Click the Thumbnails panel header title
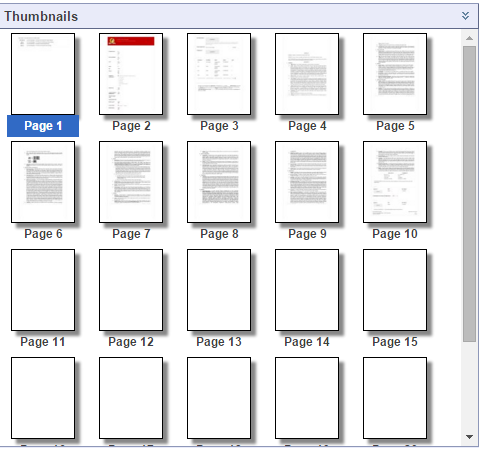The width and height of the screenshot is (486, 454). click(41, 16)
